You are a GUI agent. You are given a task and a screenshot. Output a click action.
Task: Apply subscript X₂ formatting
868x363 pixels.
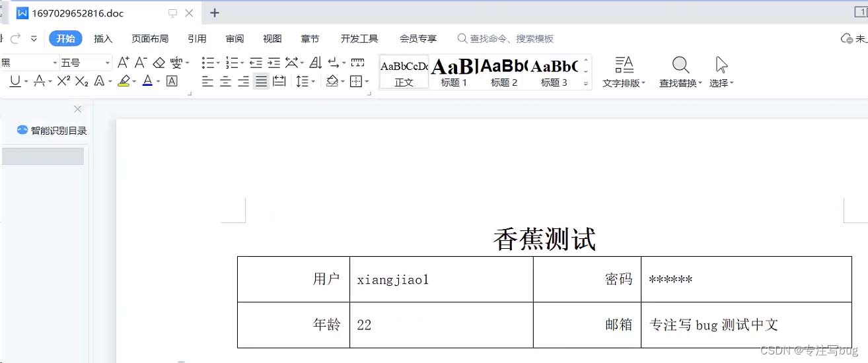coord(81,81)
